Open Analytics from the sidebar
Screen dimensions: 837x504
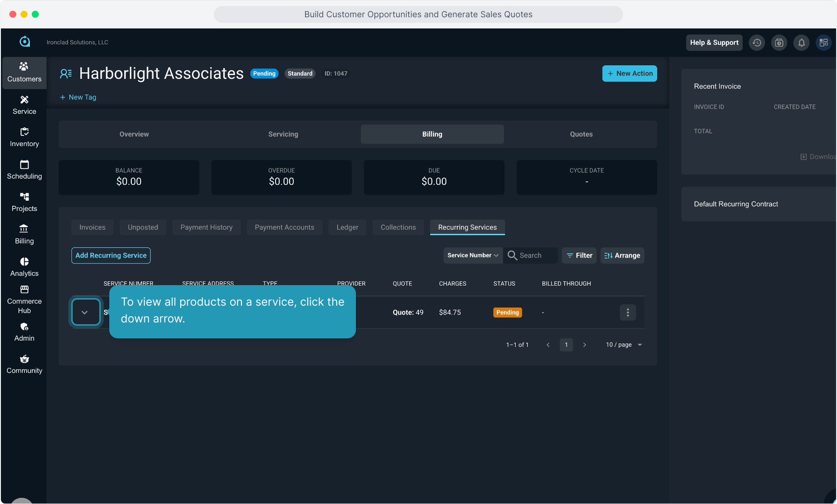pyautogui.click(x=24, y=267)
